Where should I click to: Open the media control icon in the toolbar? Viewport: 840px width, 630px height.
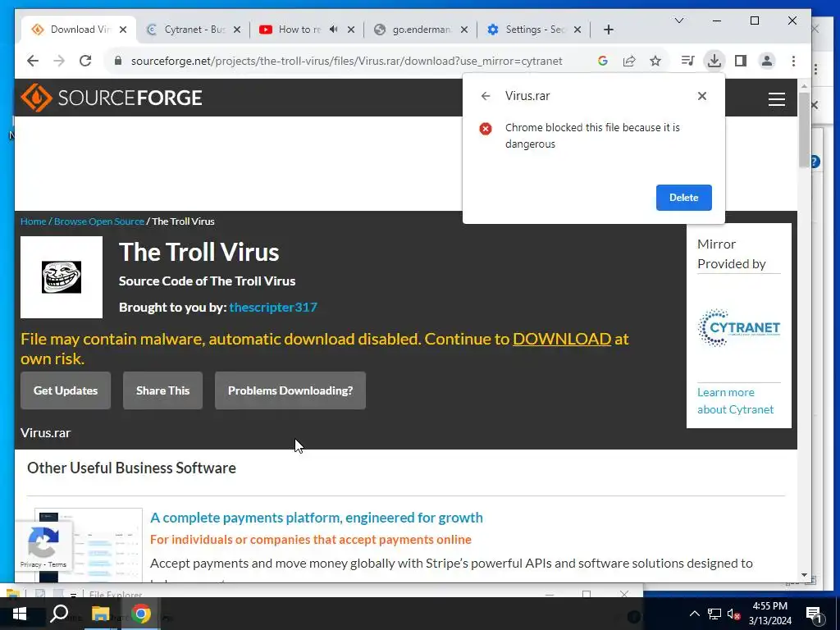coord(688,61)
